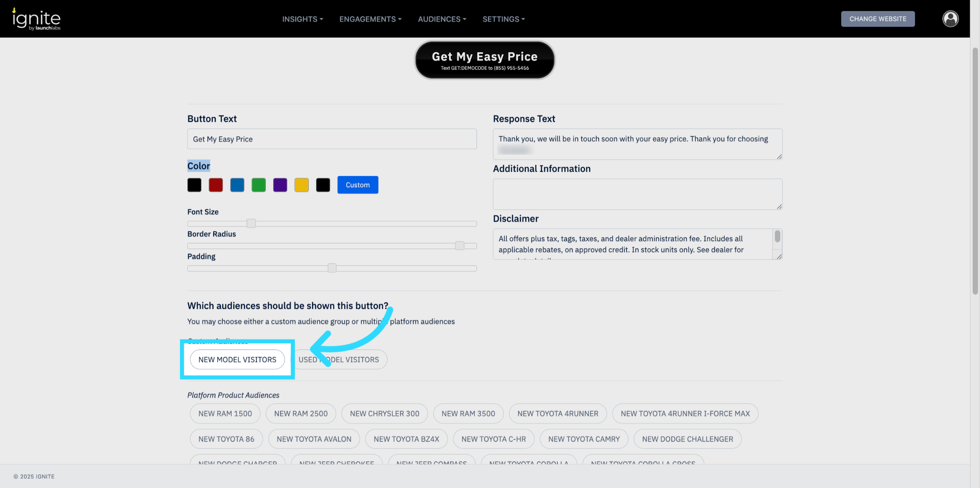Pick the dark red color swatch
Viewport: 980px width, 488px height.
[216, 185]
